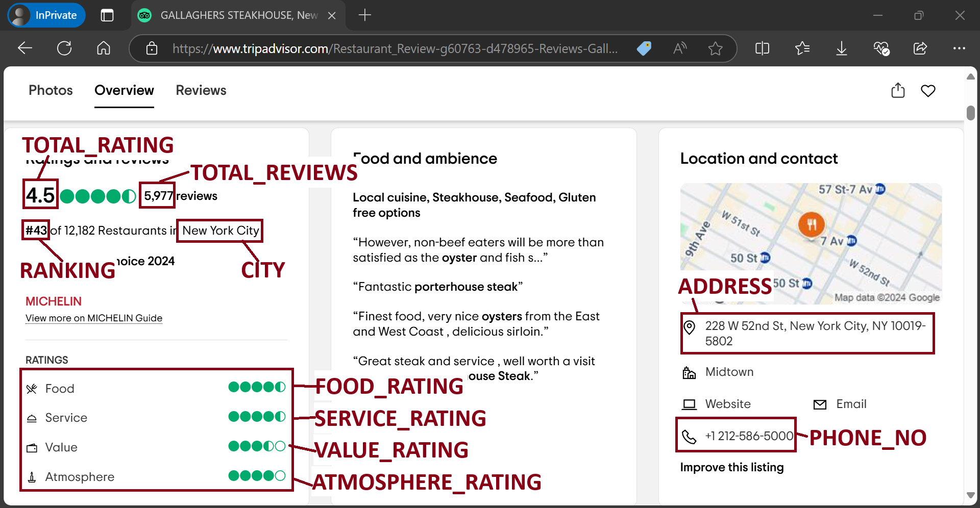Viewport: 980px width, 508px height.
Task: Click the location pin beside the address
Action: point(691,327)
